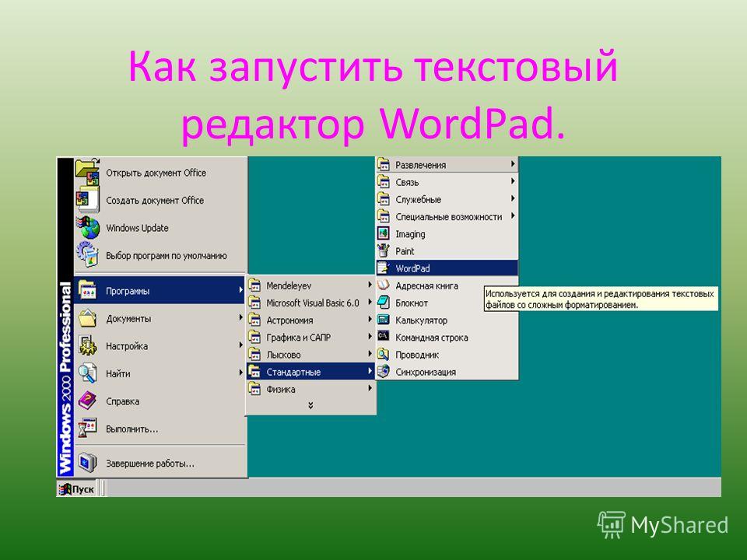Expand the Лысково submenu arrow
The image size is (747, 560).
pos(370,354)
